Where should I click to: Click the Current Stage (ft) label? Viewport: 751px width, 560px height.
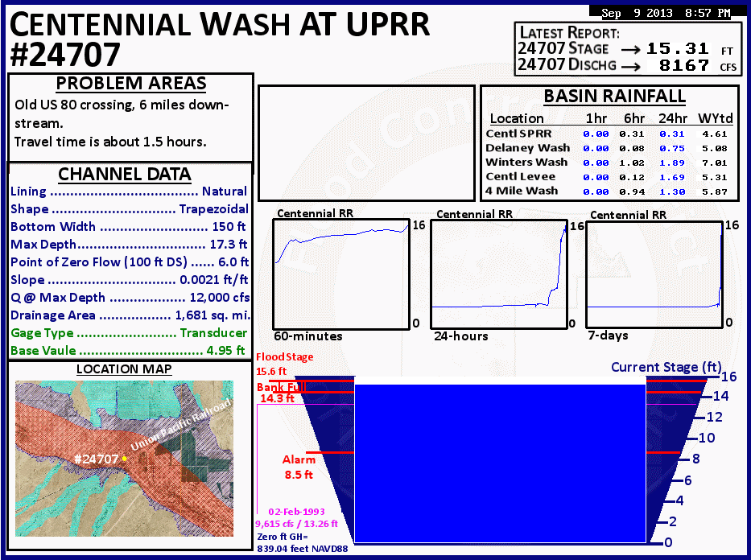tap(666, 367)
